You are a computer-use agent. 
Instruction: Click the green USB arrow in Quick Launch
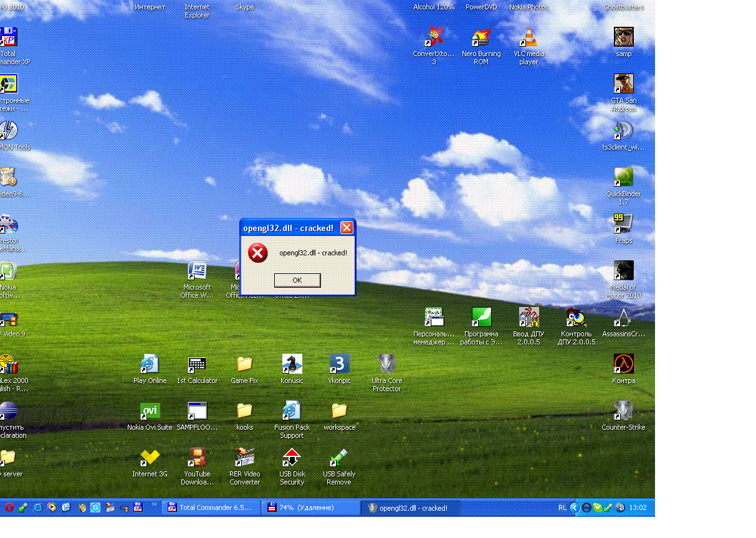tap(24, 507)
